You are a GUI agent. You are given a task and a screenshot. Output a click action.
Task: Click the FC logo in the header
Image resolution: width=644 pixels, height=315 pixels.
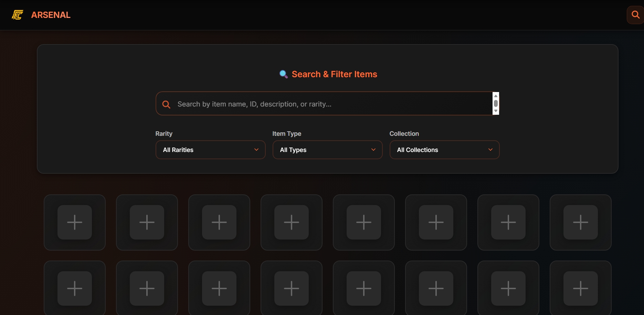coord(18,14)
